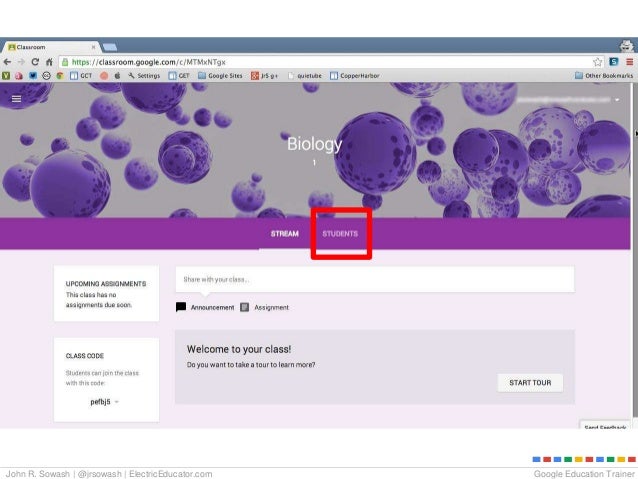Image resolution: width=638 pixels, height=479 pixels.
Task: Click the START TOUR button
Action: coord(530,383)
